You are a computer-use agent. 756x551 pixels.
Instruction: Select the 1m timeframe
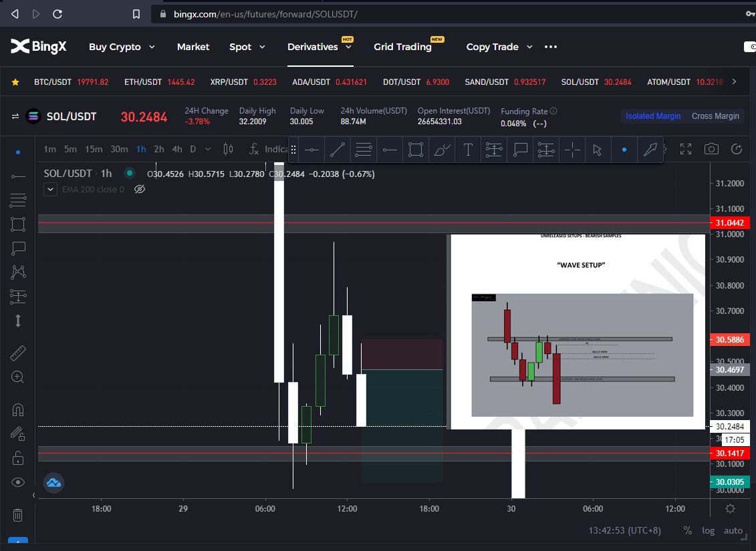49,149
